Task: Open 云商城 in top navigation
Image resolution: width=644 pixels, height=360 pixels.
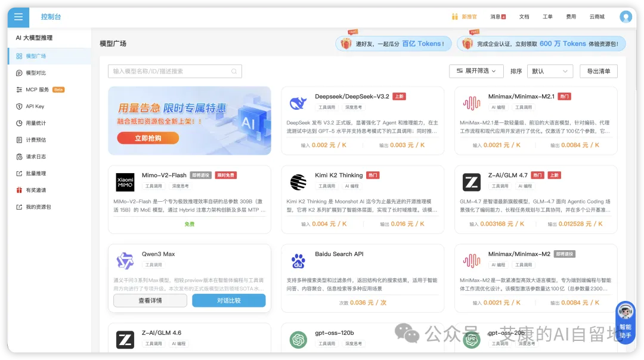Action: click(x=597, y=17)
